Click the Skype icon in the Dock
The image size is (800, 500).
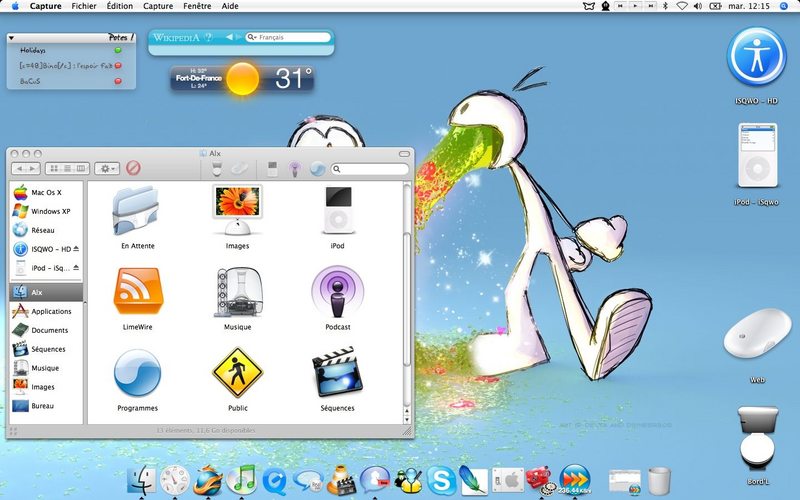point(441,480)
